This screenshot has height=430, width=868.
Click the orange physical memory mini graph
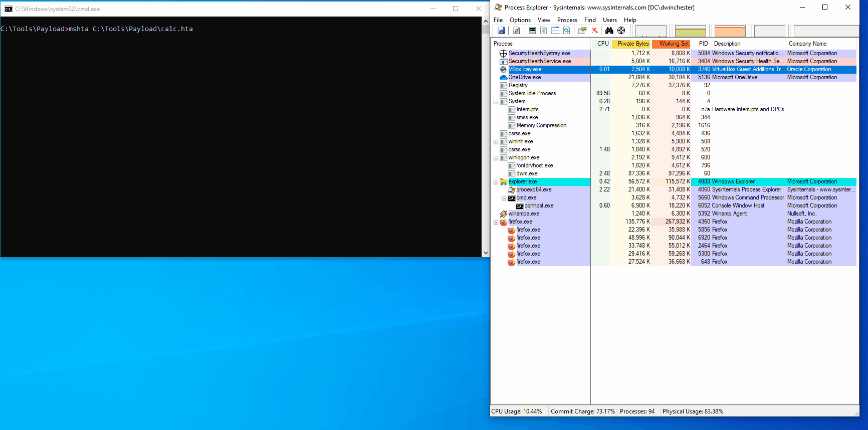(730, 31)
